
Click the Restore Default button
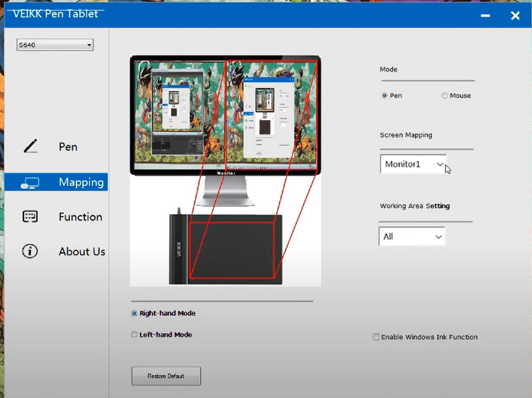pyautogui.click(x=166, y=376)
